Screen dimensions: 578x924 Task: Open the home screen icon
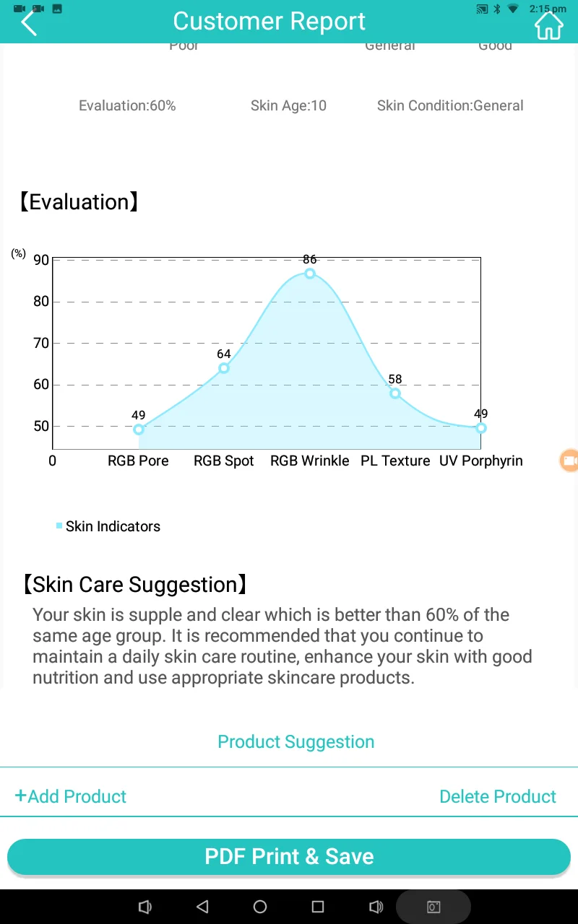pyautogui.click(x=548, y=26)
